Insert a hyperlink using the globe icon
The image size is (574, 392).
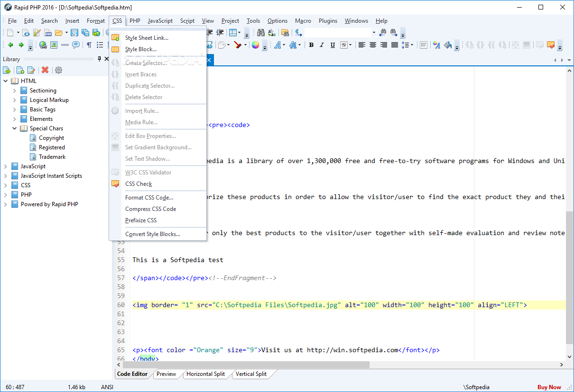click(43, 45)
